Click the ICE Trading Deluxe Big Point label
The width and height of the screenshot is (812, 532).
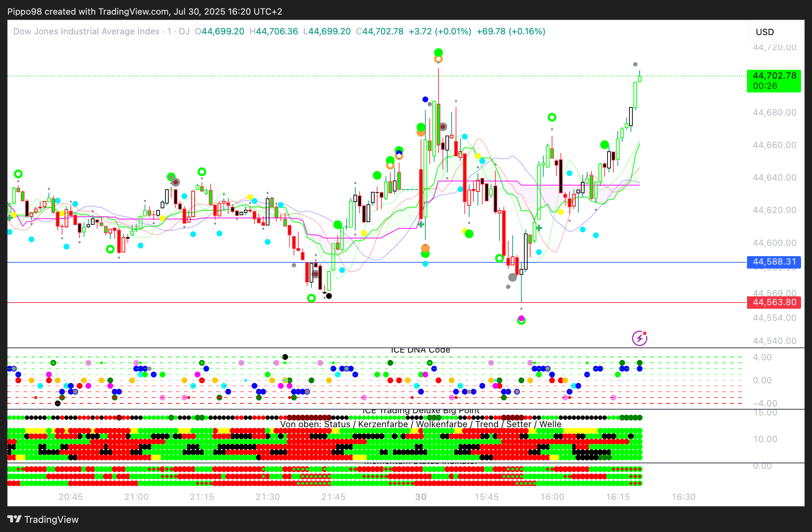[420, 411]
